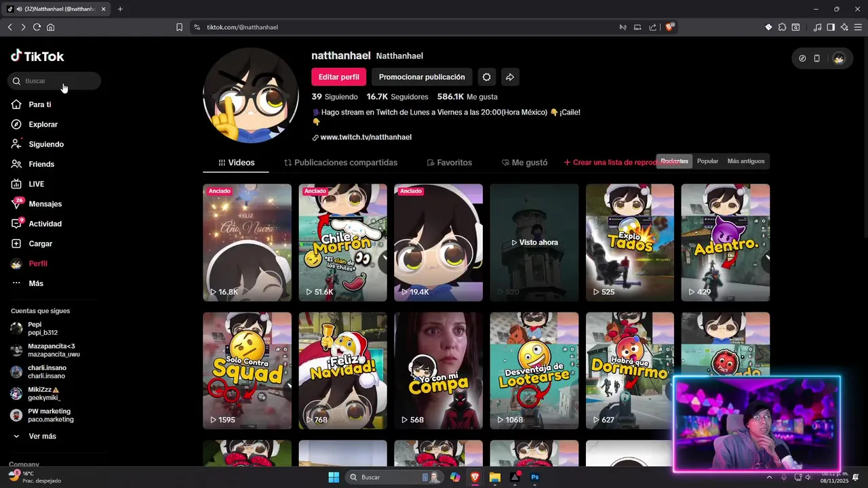Click the Seguidores count 16.7K

click(397, 97)
